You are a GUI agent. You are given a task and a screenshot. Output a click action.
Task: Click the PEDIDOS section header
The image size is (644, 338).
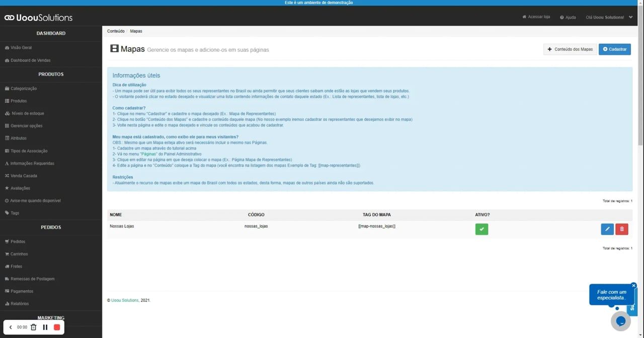coord(51,227)
